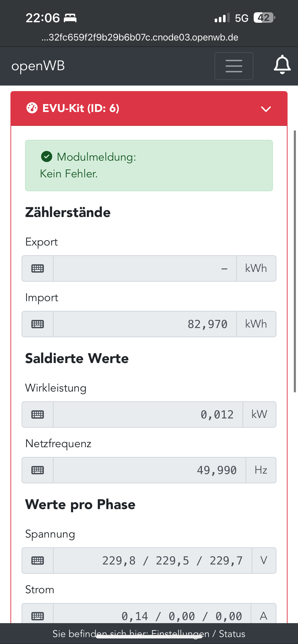Collapse the EVU-Kit card chevron
298x644 pixels.
coord(266,109)
